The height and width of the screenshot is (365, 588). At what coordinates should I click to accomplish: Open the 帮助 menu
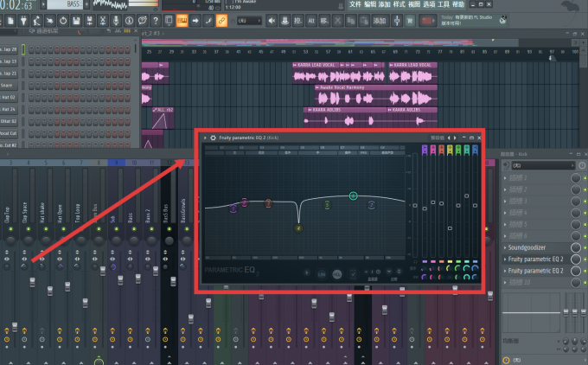pos(458,4)
